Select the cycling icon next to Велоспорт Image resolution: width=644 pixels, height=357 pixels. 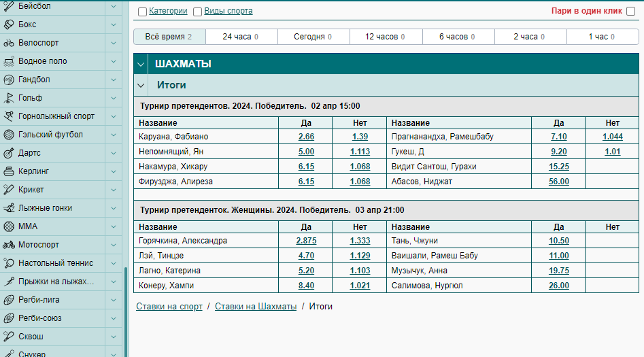tap(9, 43)
